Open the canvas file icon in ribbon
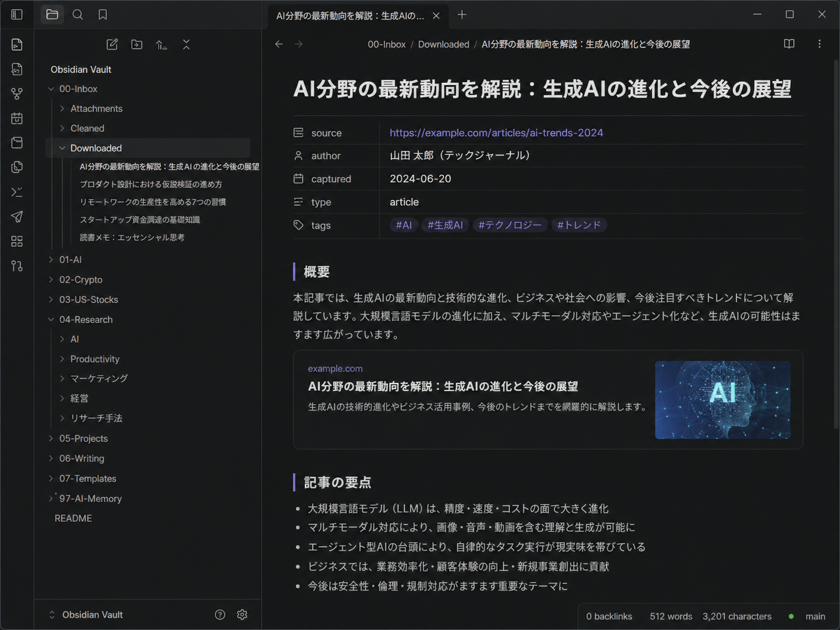The width and height of the screenshot is (840, 630). click(17, 69)
